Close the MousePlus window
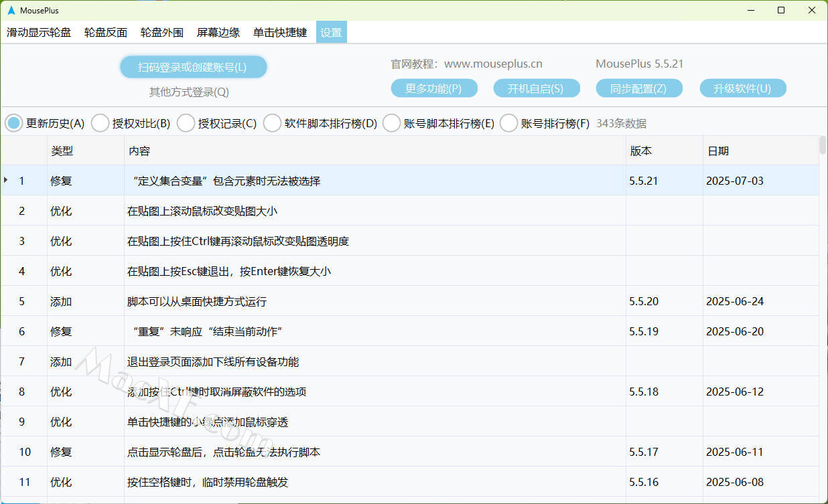Viewport: 828px width, 504px height. (x=812, y=10)
